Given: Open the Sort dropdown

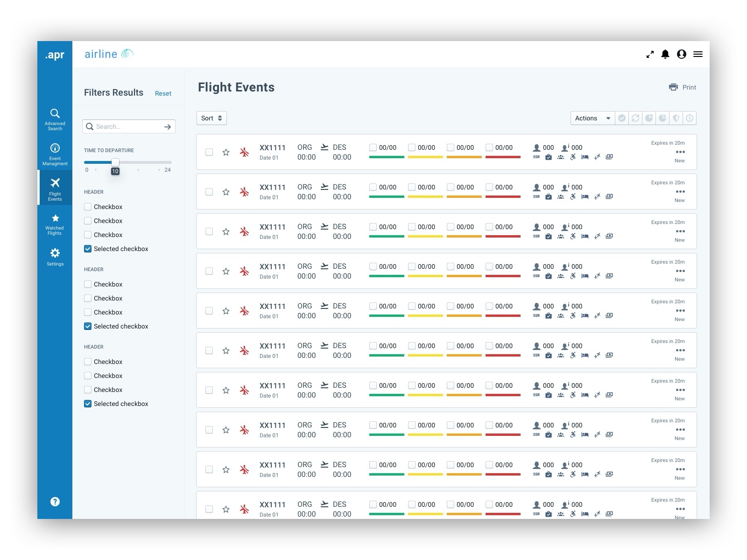Looking at the screenshot, I should click(211, 118).
